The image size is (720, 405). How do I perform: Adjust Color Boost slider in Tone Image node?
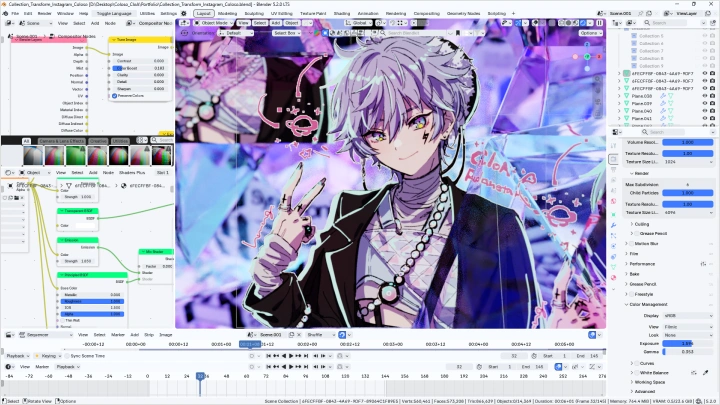pyautogui.click(x=139, y=68)
